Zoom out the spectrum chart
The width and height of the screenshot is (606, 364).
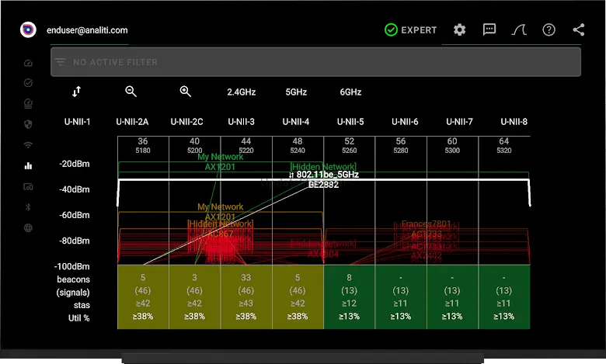pyautogui.click(x=131, y=92)
